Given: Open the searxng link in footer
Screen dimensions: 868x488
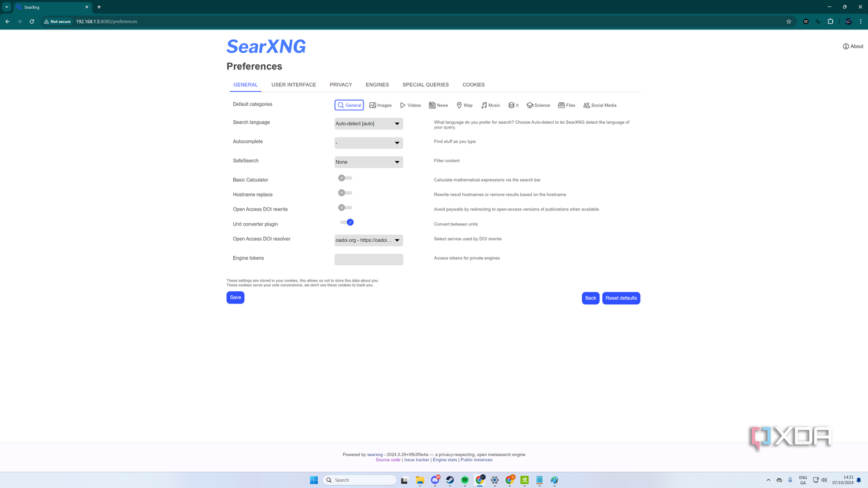Looking at the screenshot, I should pos(375,454).
